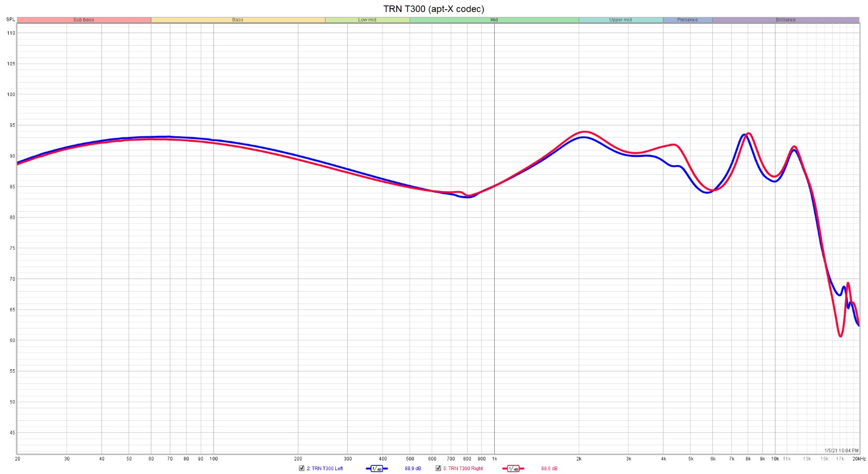Click the graph title 'TRN T300 (apt-X codec)'
The height and width of the screenshot is (474, 868).
click(434, 9)
